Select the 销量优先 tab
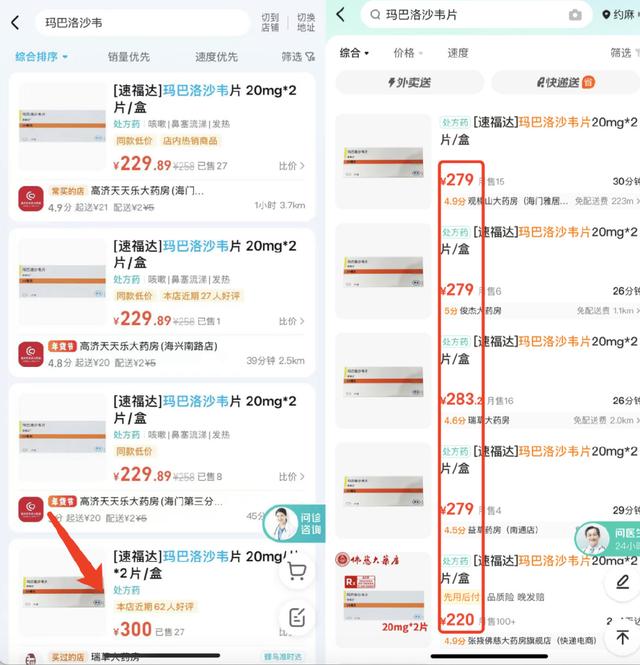This screenshot has height=665, width=640. pyautogui.click(x=129, y=57)
